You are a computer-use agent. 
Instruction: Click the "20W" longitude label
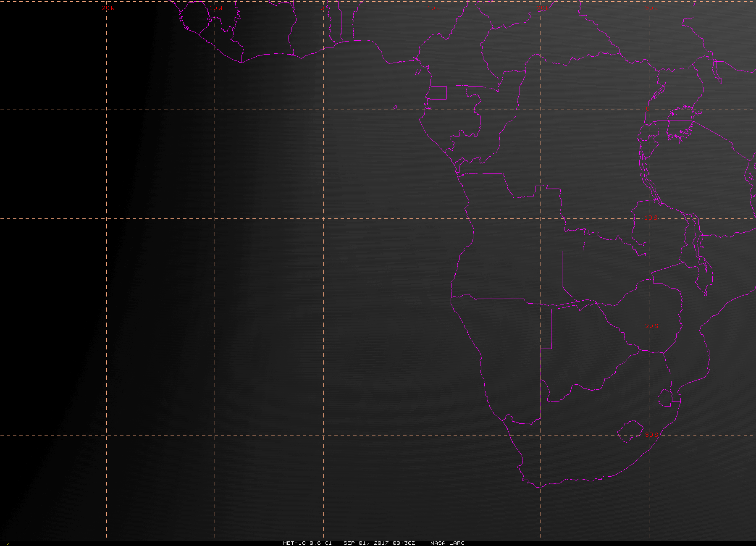click(108, 8)
